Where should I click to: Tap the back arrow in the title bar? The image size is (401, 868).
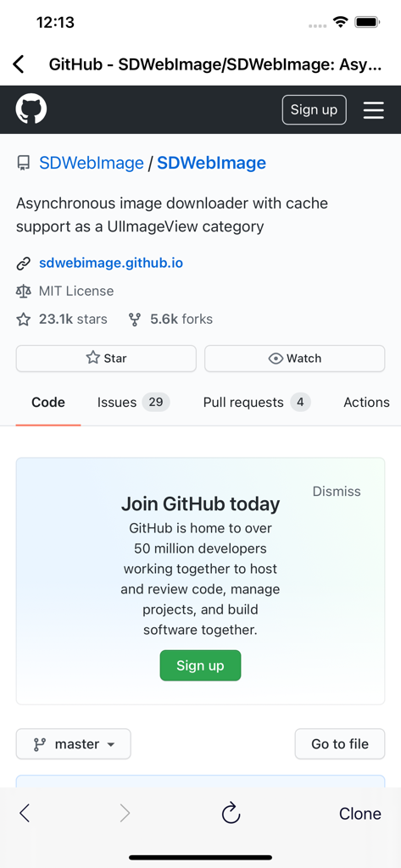tap(19, 64)
